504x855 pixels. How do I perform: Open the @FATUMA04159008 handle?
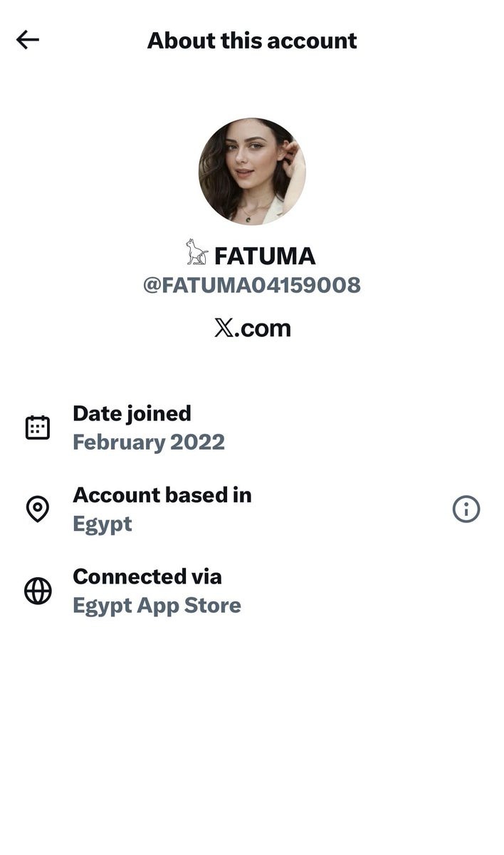(x=252, y=286)
